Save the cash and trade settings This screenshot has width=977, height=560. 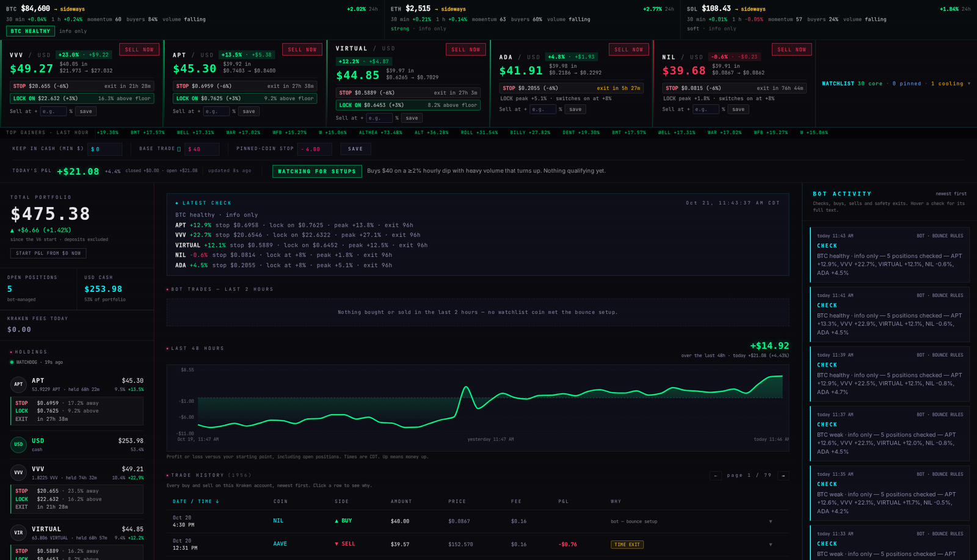[x=355, y=149]
